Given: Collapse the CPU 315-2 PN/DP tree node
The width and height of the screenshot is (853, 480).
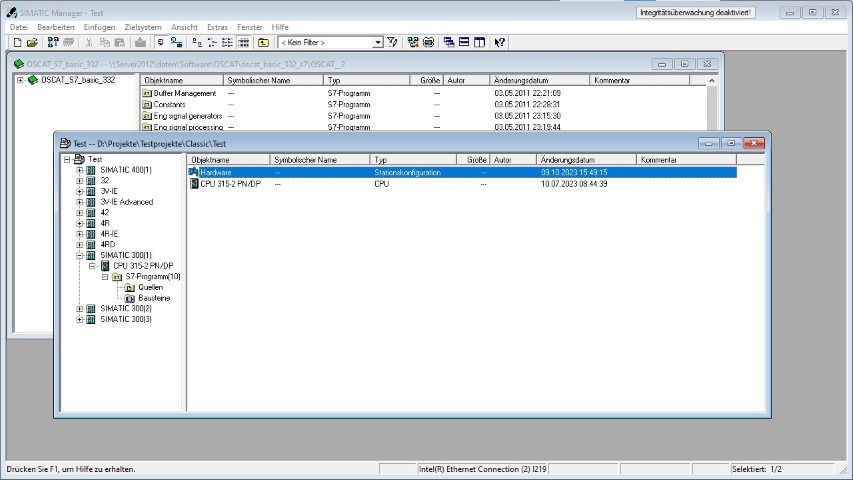Looking at the screenshot, I should click(x=92, y=266).
